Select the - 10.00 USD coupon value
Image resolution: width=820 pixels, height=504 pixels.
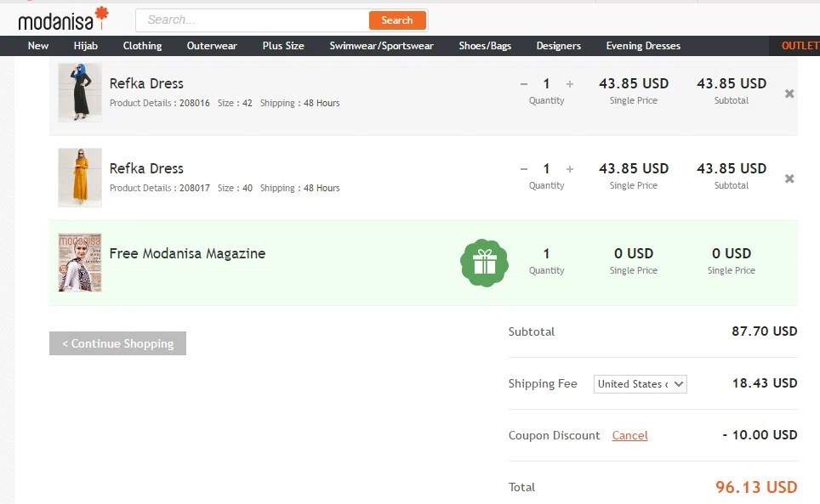(x=760, y=434)
